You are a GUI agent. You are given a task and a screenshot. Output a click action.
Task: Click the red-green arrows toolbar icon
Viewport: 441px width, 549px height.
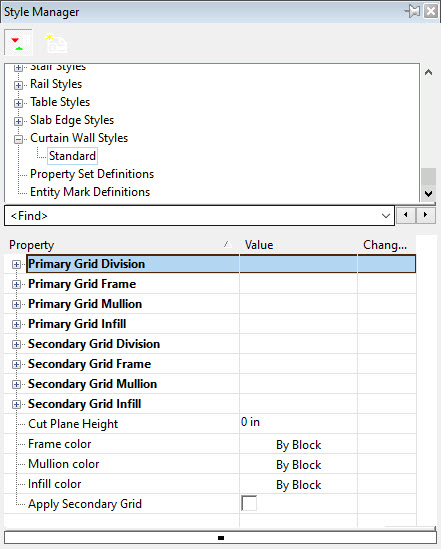18,43
